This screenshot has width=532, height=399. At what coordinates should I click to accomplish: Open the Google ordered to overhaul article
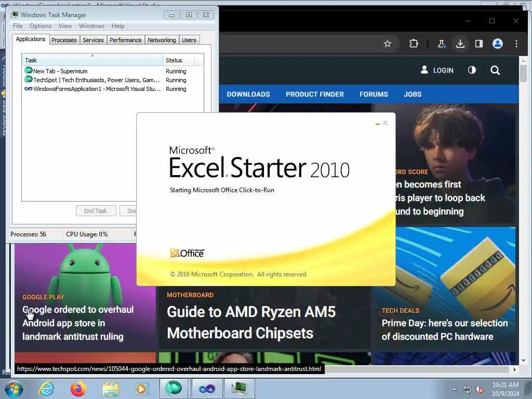[x=78, y=323]
